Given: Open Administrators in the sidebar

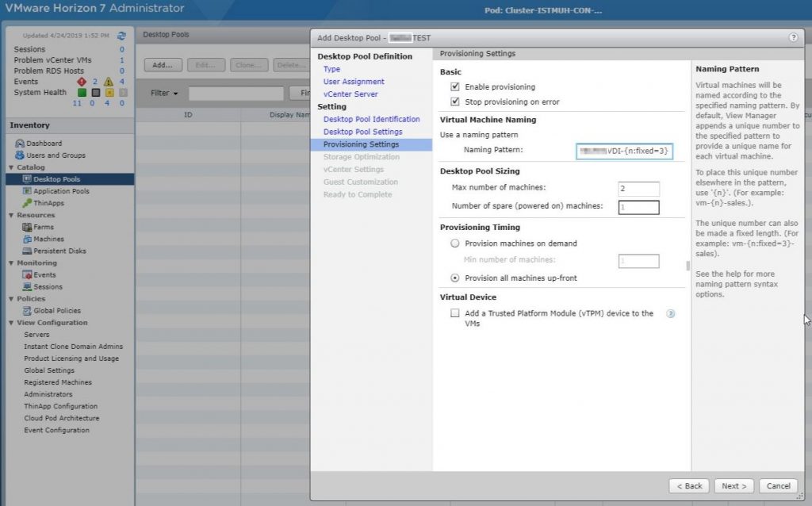Looking at the screenshot, I should point(48,394).
